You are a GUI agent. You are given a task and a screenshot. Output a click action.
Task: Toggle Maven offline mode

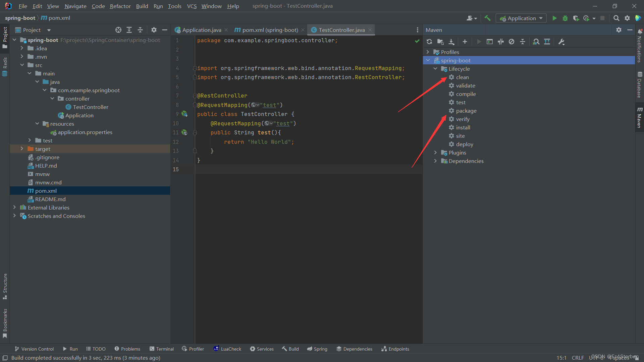[501, 42]
